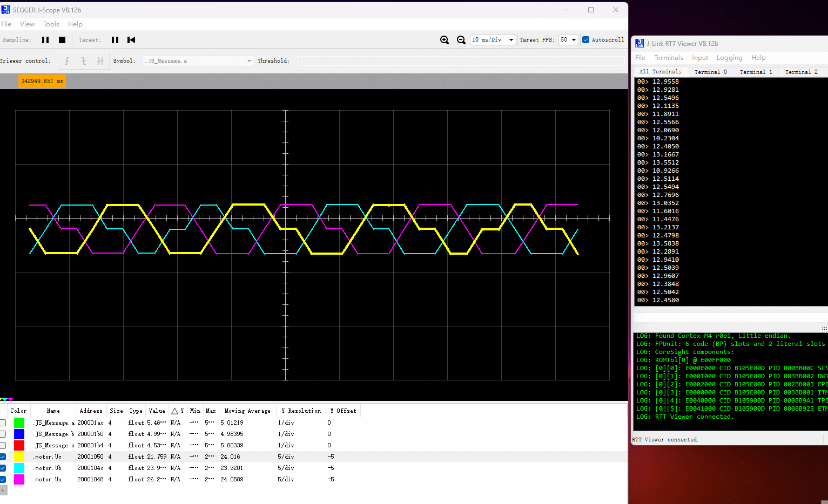Viewport: 828px width, 504px height.
Task: Maximize the J-Scope window
Action: (591, 10)
